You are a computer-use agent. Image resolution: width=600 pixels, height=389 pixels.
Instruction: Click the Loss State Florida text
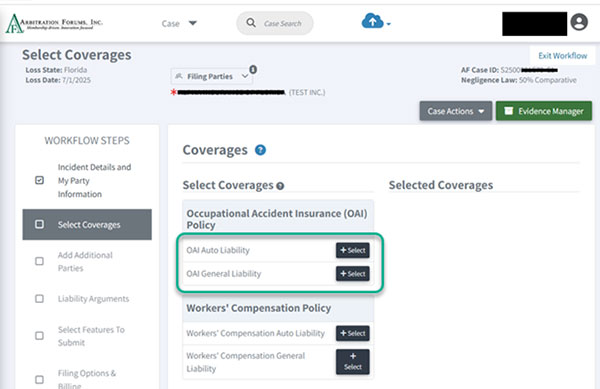[x=56, y=70]
